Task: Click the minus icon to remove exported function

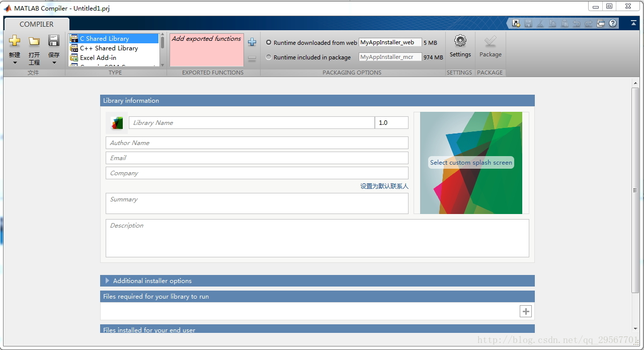Action: [x=252, y=58]
